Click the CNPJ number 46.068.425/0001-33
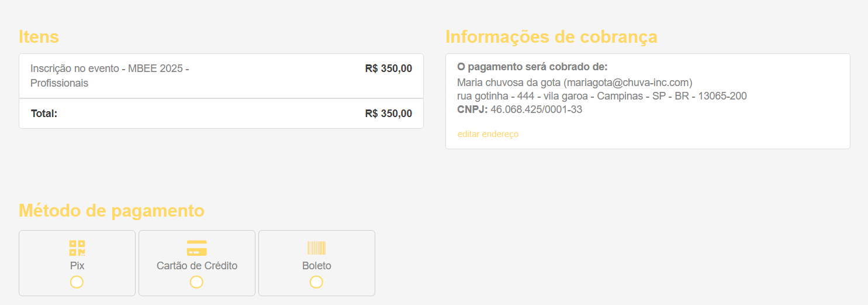The width and height of the screenshot is (868, 305). (536, 109)
